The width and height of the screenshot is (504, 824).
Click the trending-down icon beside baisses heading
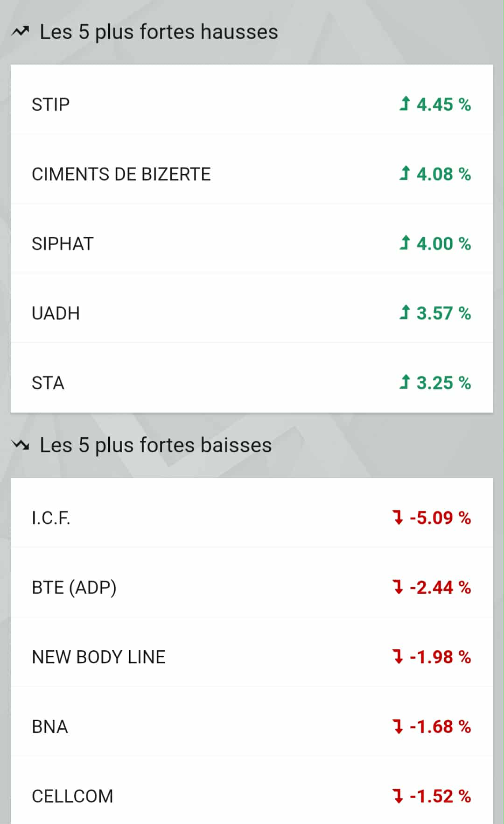pos(21,445)
